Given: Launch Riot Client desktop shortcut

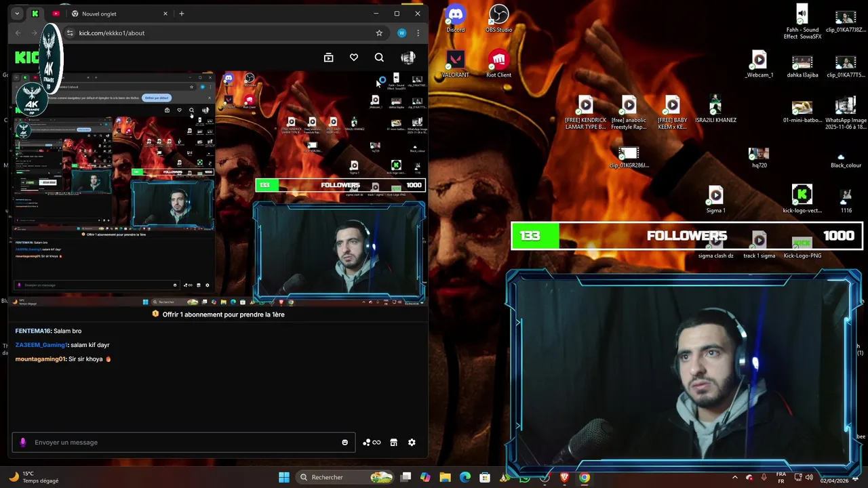Looking at the screenshot, I should [498, 64].
